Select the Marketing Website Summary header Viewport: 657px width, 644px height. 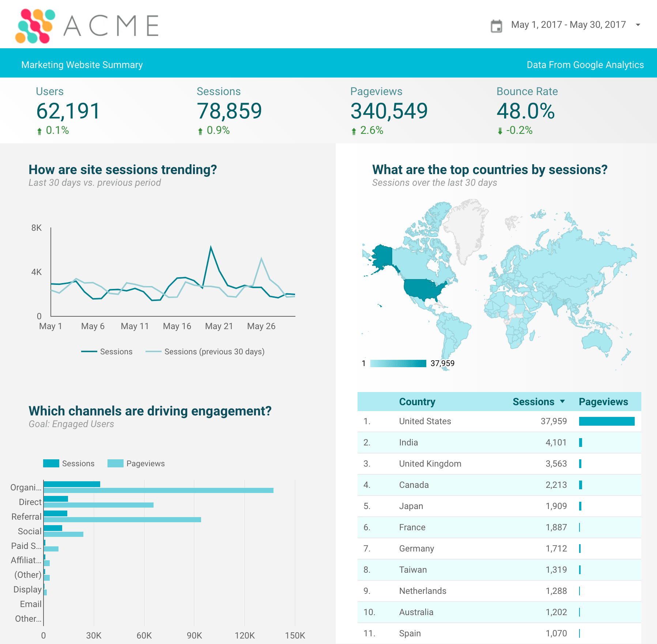[x=82, y=64]
